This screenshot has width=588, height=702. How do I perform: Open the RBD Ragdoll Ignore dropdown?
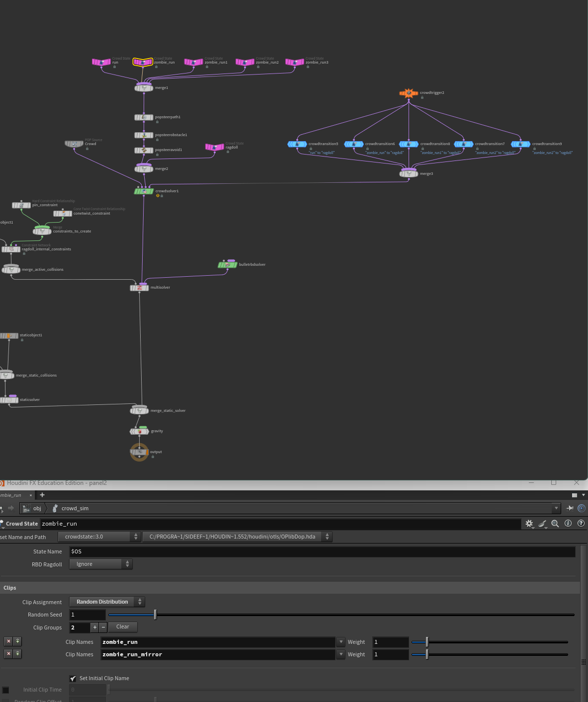101,564
